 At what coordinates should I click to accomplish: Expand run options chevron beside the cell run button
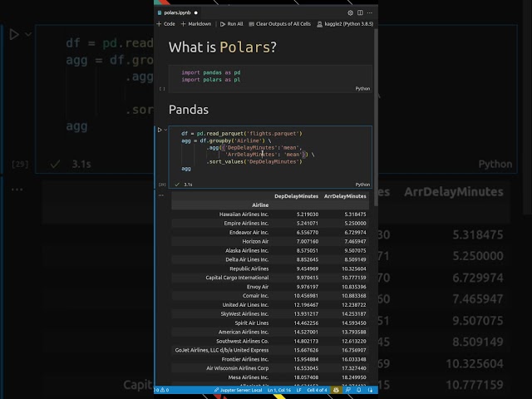pyautogui.click(x=165, y=130)
